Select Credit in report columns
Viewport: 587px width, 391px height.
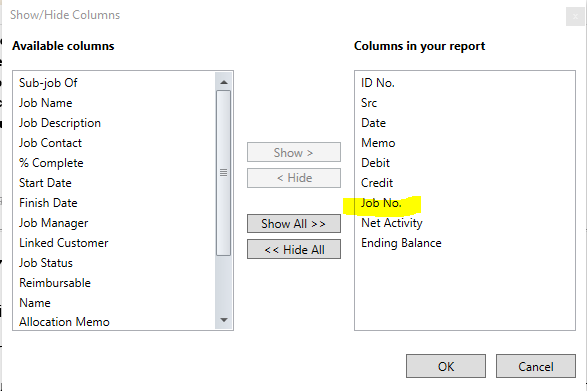click(377, 183)
